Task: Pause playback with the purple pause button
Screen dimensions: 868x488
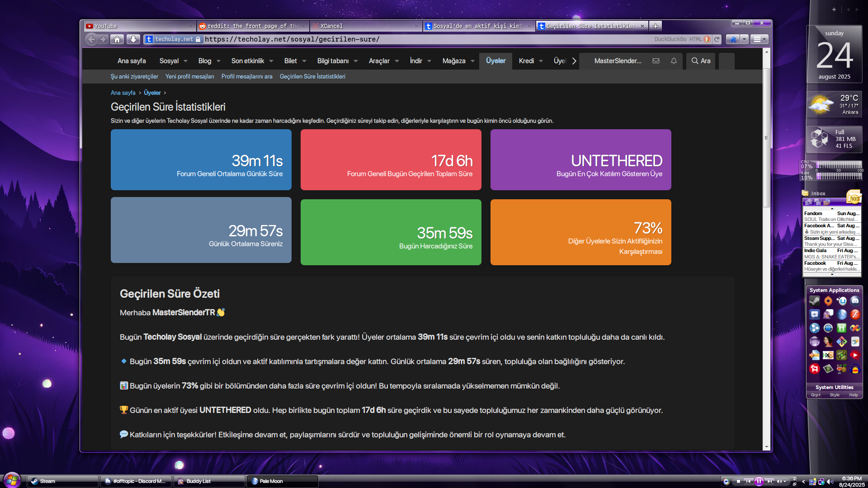Action: click(x=759, y=482)
